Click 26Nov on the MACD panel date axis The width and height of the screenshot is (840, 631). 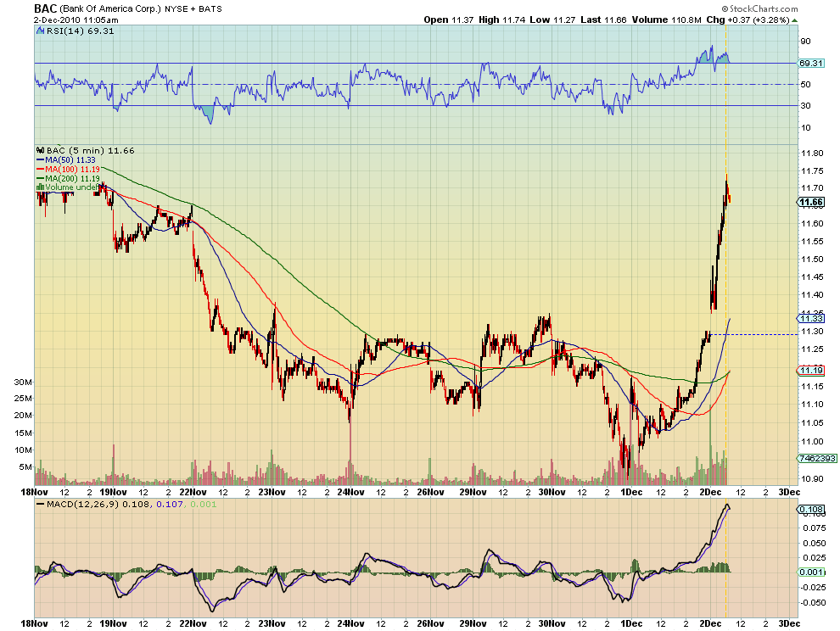[430, 623]
